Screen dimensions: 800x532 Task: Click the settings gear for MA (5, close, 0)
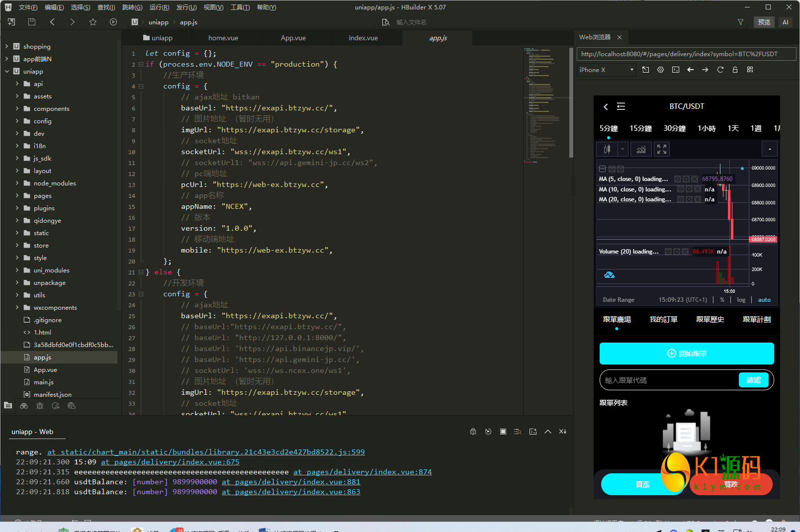[x=686, y=179]
